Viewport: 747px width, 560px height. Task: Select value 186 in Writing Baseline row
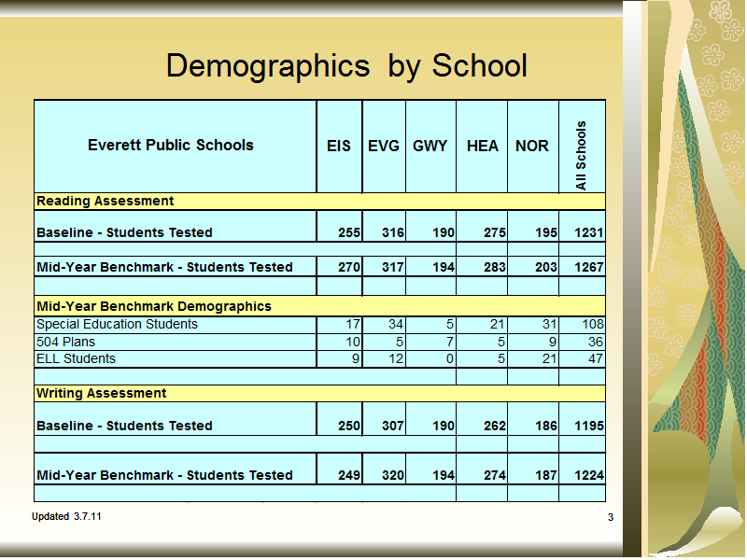pos(546,426)
